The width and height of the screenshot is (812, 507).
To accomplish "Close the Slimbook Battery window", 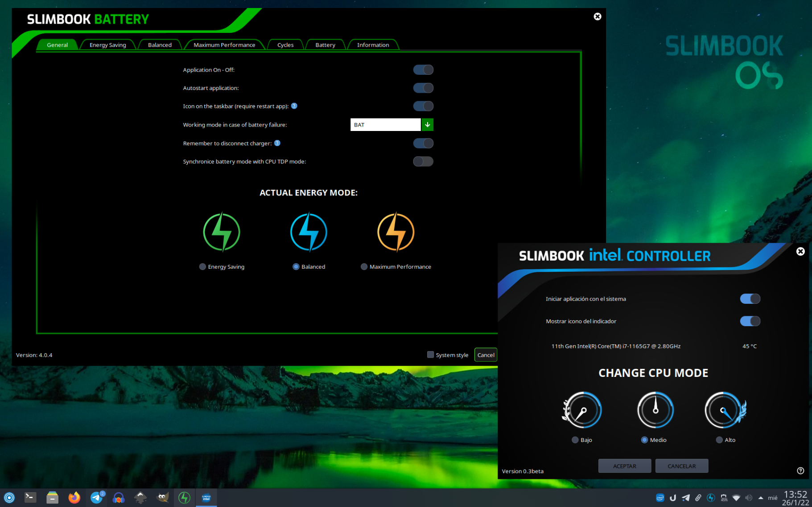I will pyautogui.click(x=598, y=16).
